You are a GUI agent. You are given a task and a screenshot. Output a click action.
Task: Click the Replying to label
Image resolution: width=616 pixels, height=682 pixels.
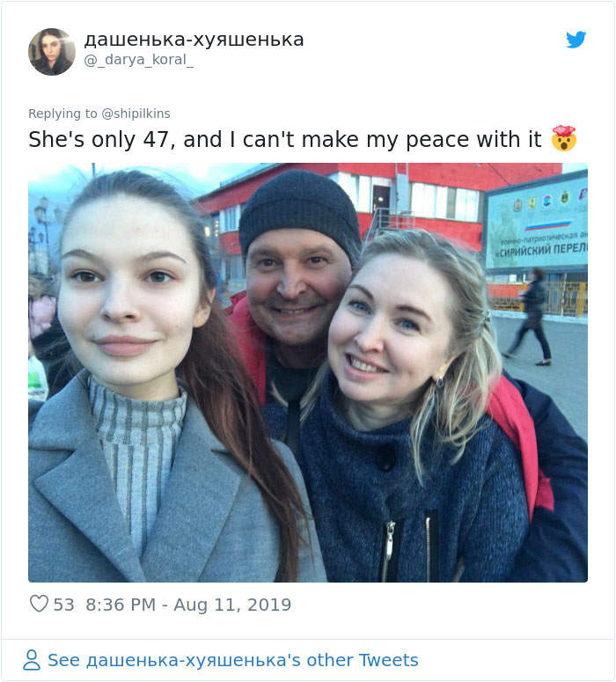pyautogui.click(x=62, y=114)
